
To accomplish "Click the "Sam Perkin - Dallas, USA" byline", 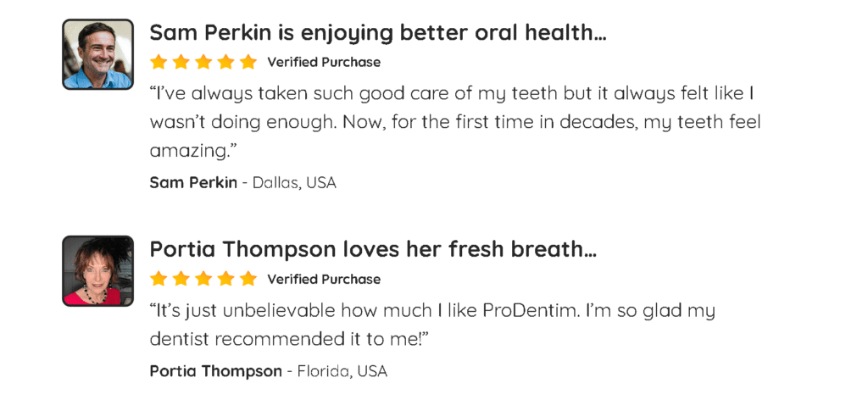I will (x=242, y=182).
